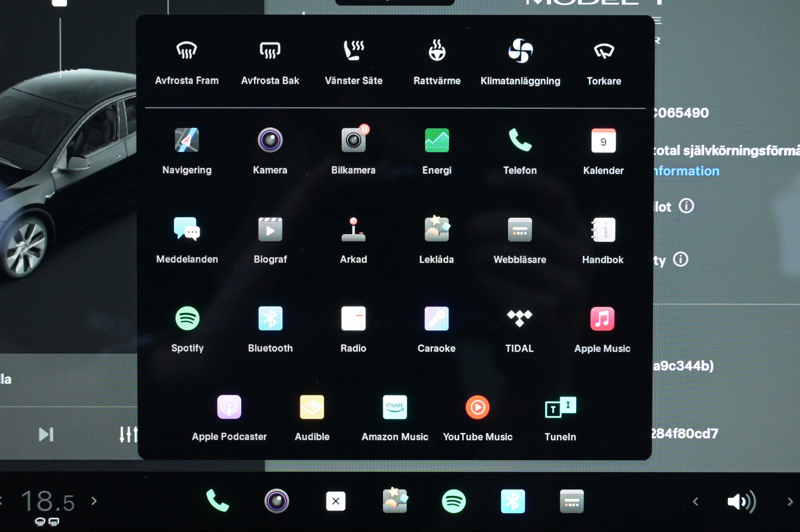Image resolution: width=800 pixels, height=532 pixels.
Task: Tap the phone icon in bottom dock
Action: (218, 500)
